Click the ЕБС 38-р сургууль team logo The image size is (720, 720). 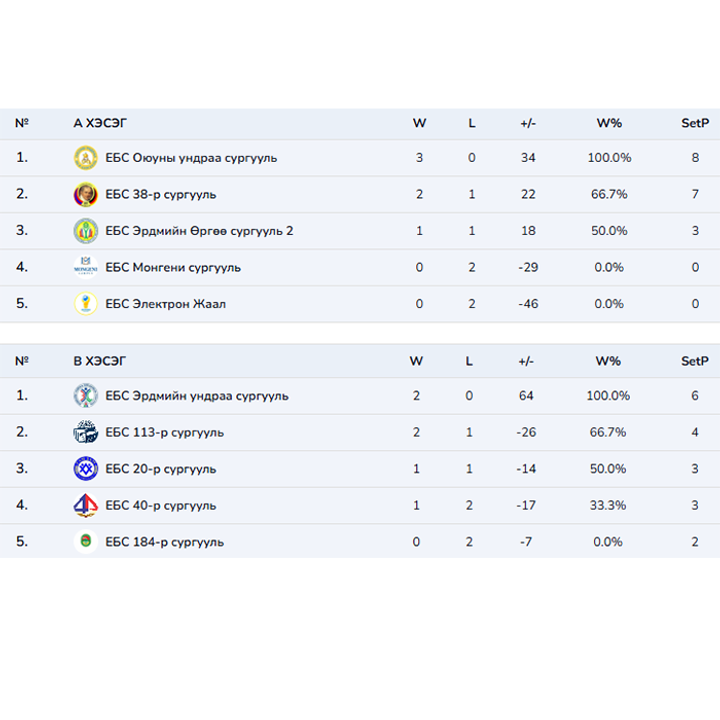coord(86,194)
